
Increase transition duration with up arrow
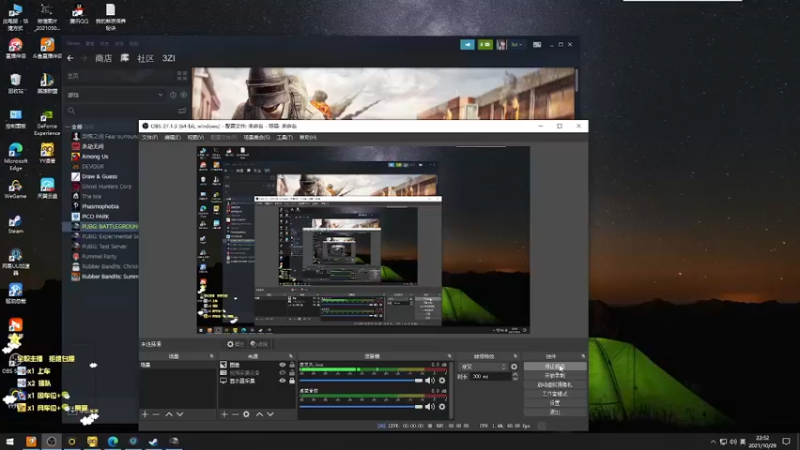515,374
